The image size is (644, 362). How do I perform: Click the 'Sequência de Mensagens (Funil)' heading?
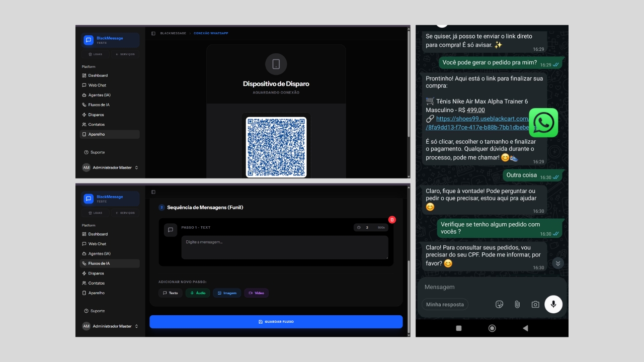click(205, 207)
